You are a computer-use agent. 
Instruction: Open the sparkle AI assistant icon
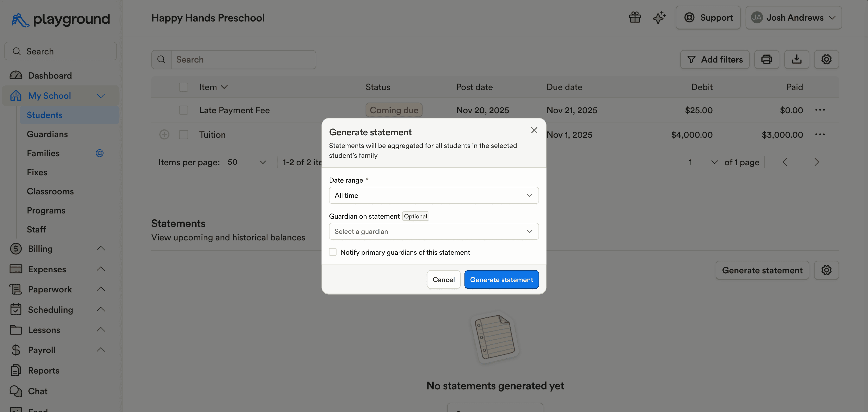(659, 18)
